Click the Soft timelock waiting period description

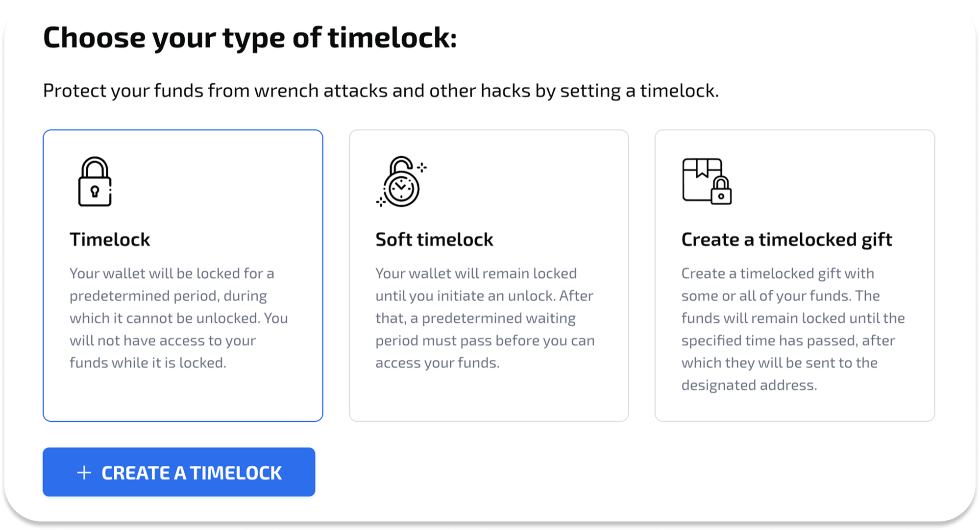pyautogui.click(x=484, y=317)
